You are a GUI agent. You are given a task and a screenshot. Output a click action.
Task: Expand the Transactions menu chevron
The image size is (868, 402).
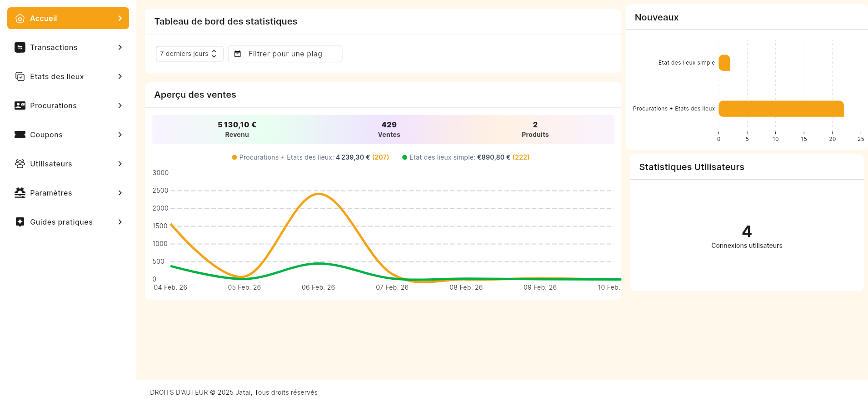tap(120, 47)
